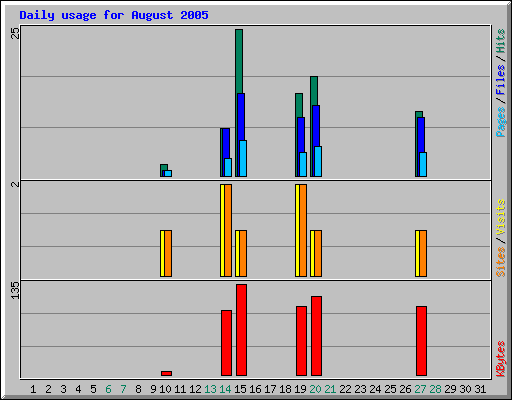Select the blue Files bar for day 20
Image resolution: width=512 pixels, height=400 pixels.
point(316,126)
